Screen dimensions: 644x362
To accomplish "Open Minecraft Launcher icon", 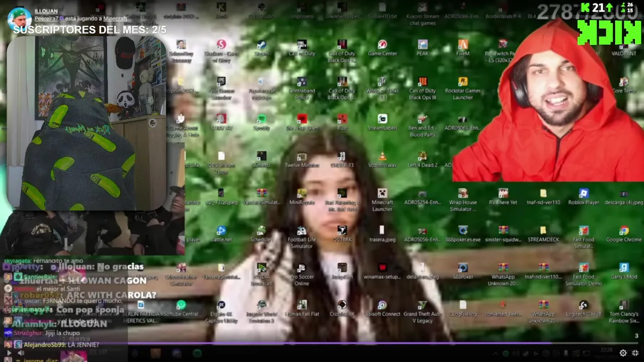I will point(382,200).
